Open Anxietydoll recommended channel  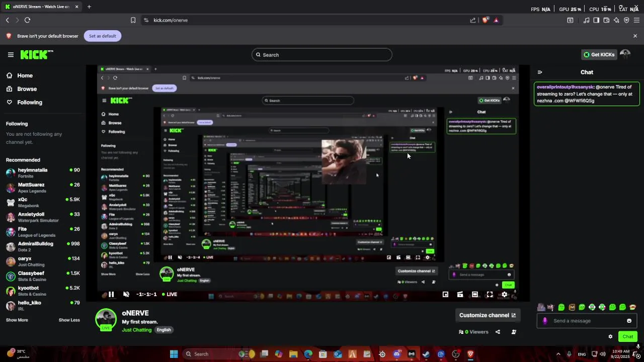(x=43, y=217)
